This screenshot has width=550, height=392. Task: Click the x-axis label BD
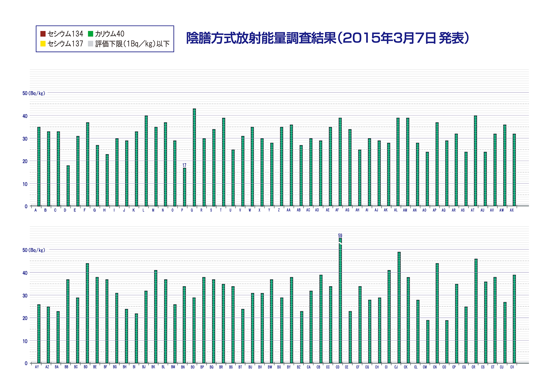tap(86, 367)
